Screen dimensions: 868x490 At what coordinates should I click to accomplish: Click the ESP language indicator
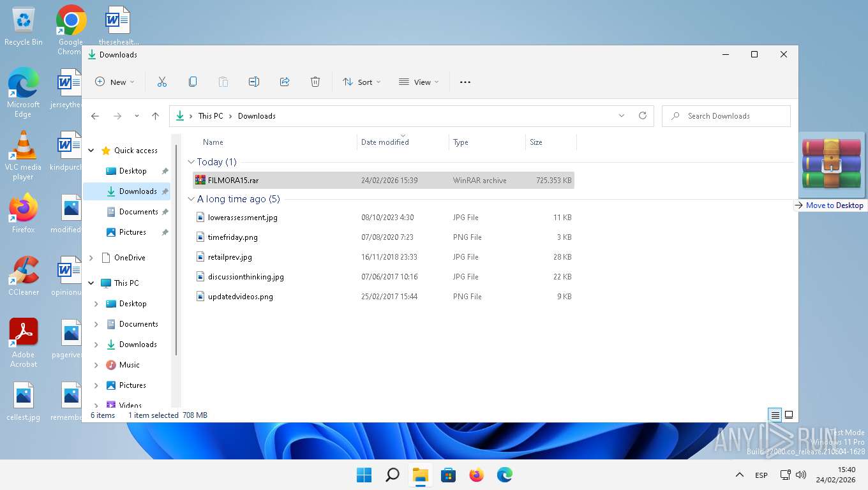tap(761, 475)
